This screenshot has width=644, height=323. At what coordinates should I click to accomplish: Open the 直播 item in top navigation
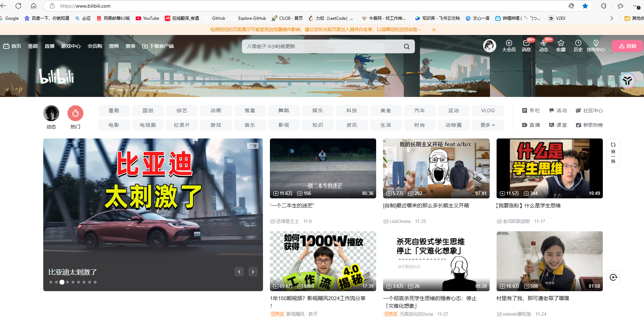coord(49,46)
